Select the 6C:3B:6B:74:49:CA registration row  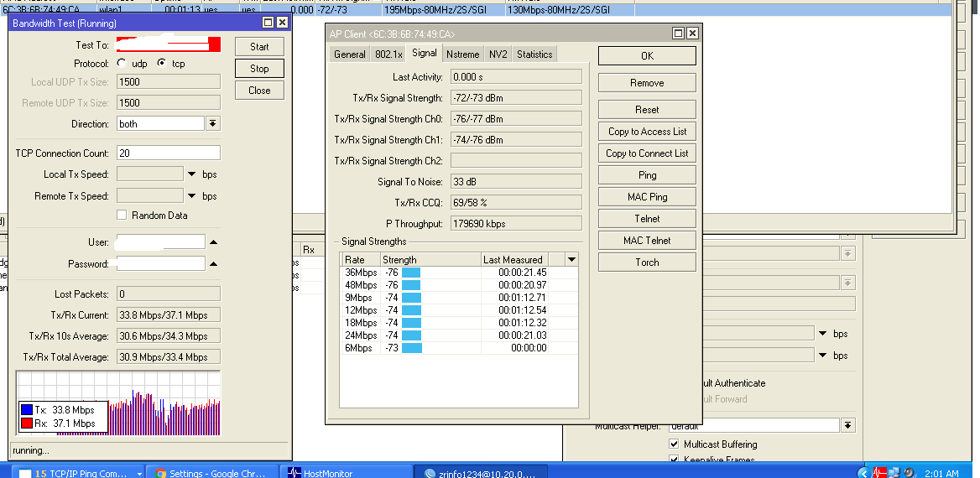[x=475, y=10]
